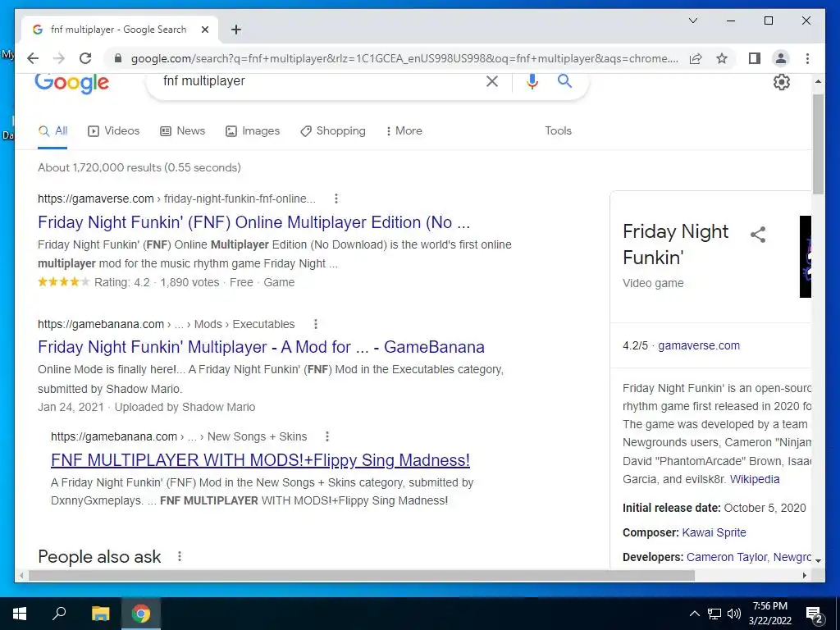Open the Wikipedia link in description
The width and height of the screenshot is (840, 630).
pos(755,479)
